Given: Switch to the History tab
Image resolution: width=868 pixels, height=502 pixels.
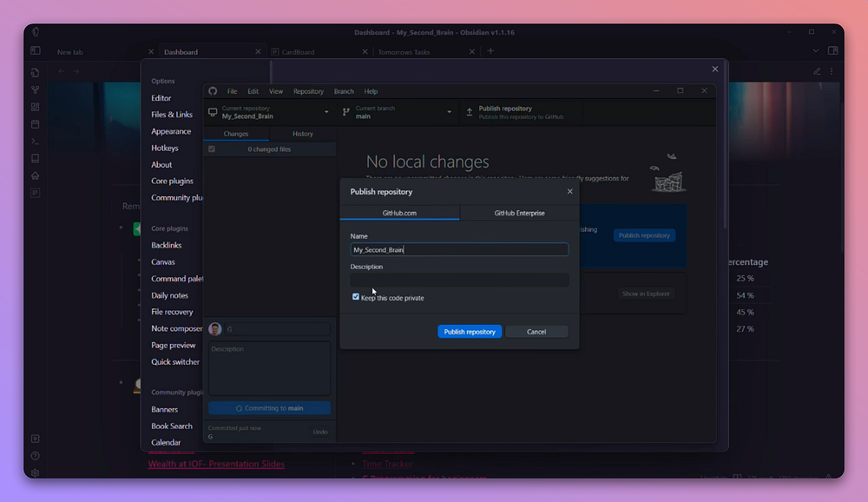Looking at the screenshot, I should click(x=302, y=134).
